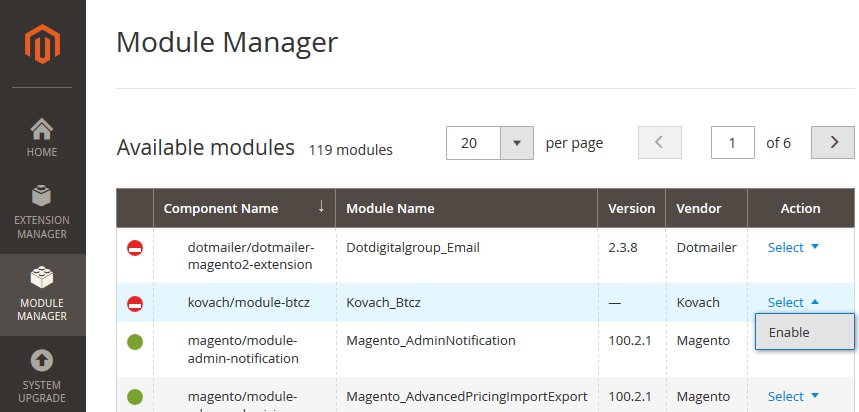Screen dimensions: 859x412
Task: Click the Version column header
Action: point(631,209)
